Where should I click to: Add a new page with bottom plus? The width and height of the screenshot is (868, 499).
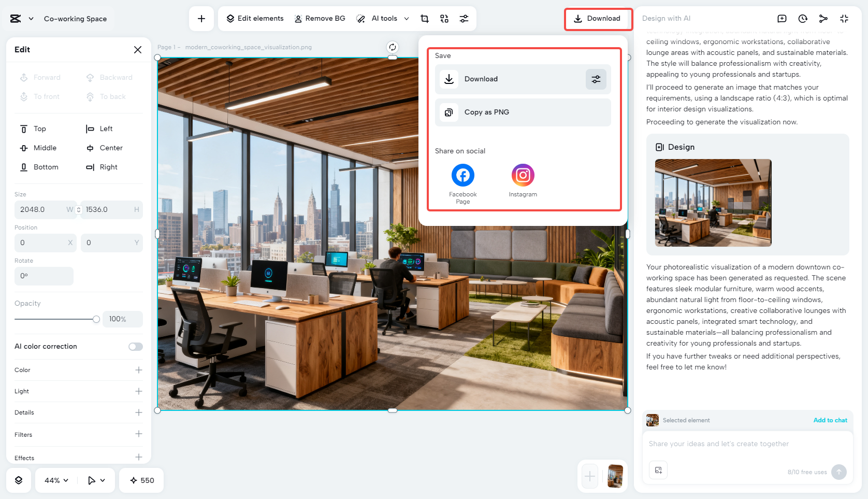(x=590, y=476)
